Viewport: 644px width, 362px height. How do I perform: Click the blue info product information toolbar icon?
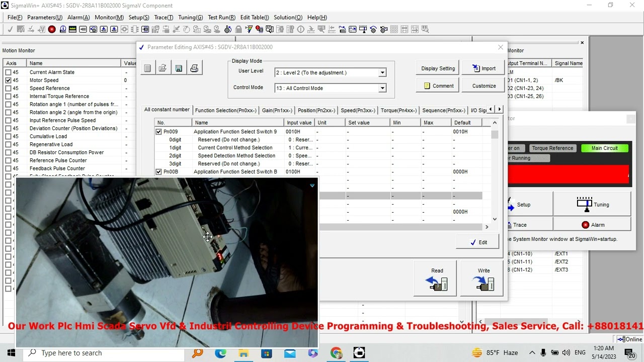tap(62, 30)
